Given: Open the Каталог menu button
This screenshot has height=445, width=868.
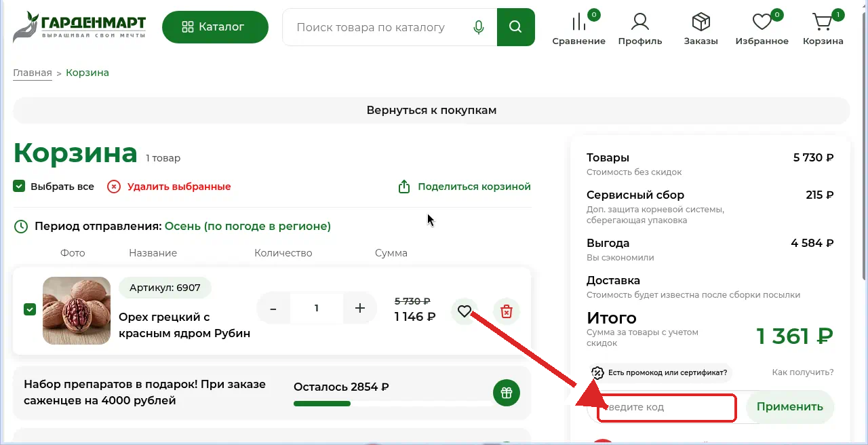Looking at the screenshot, I should [x=215, y=27].
